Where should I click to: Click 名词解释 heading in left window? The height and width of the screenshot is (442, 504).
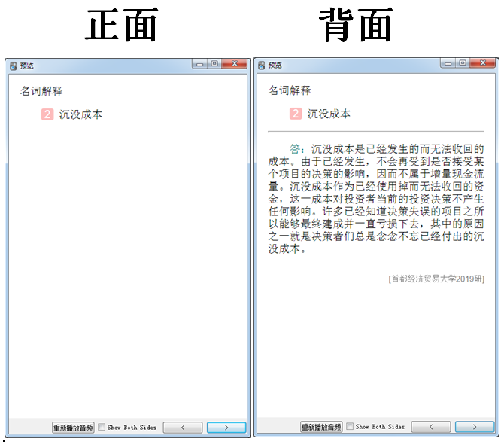(x=41, y=91)
